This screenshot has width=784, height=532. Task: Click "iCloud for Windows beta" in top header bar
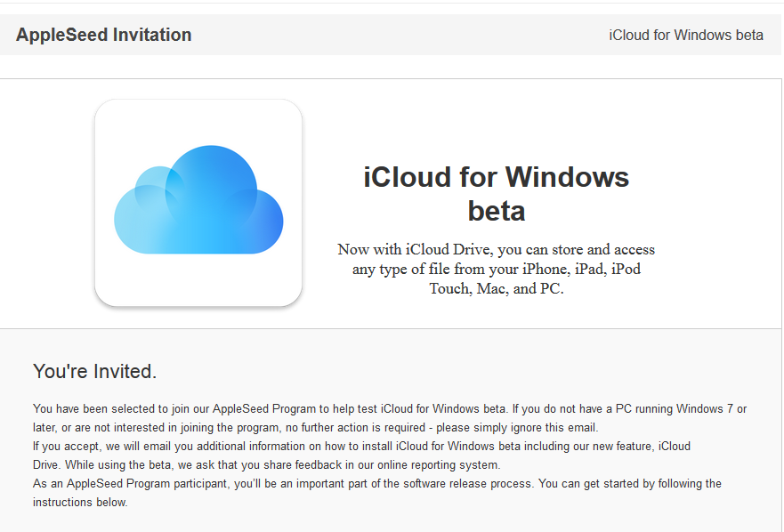(686, 35)
